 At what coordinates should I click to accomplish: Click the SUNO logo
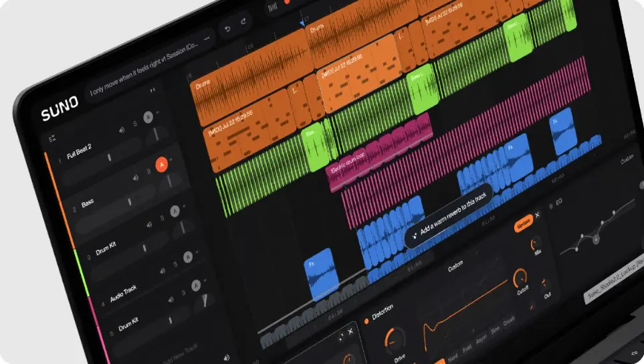click(60, 108)
